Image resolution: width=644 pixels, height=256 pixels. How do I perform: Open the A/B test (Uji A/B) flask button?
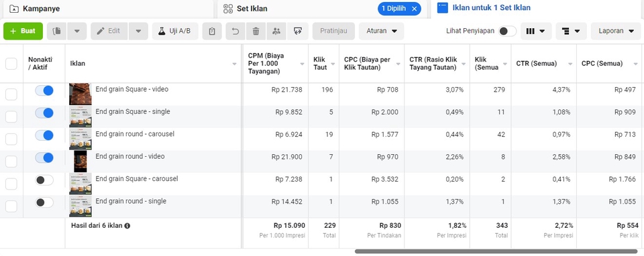(x=175, y=31)
